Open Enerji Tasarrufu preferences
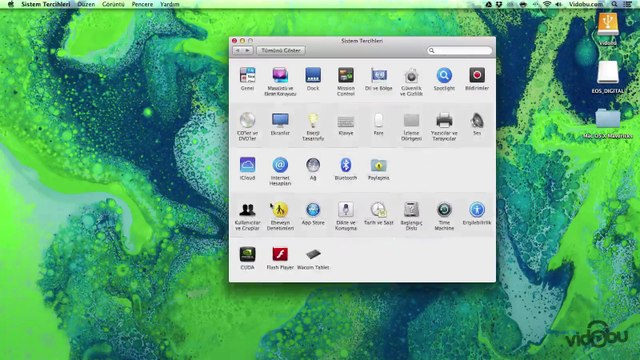Image resolution: width=640 pixels, height=360 pixels. tap(313, 120)
